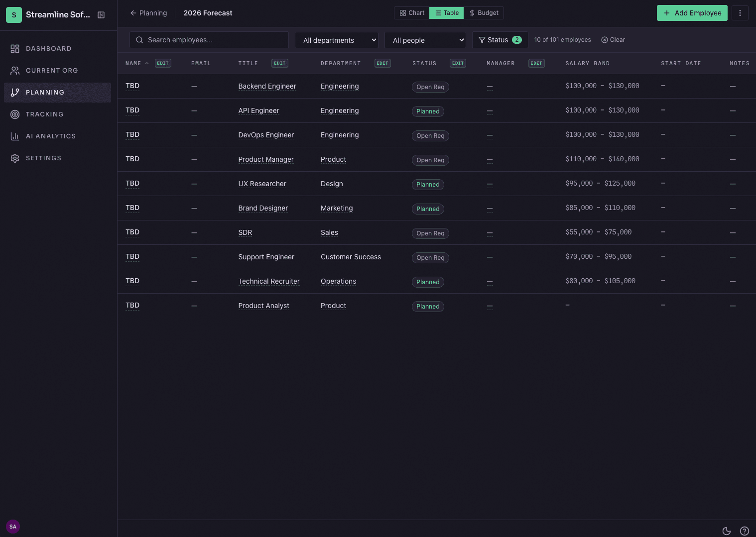Click the Technical Recruiter title
The image size is (756, 537).
[269, 281]
